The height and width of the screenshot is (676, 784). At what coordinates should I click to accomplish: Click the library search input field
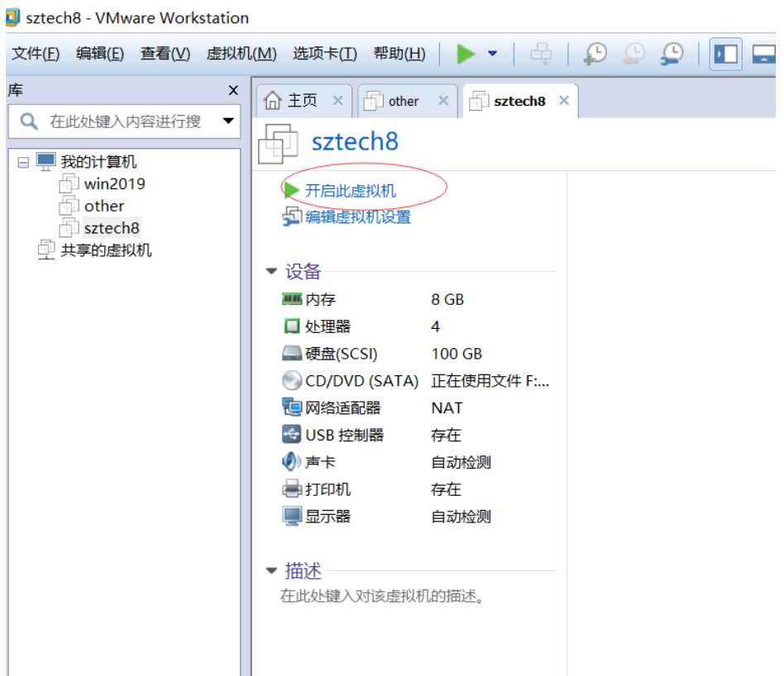click(x=125, y=121)
